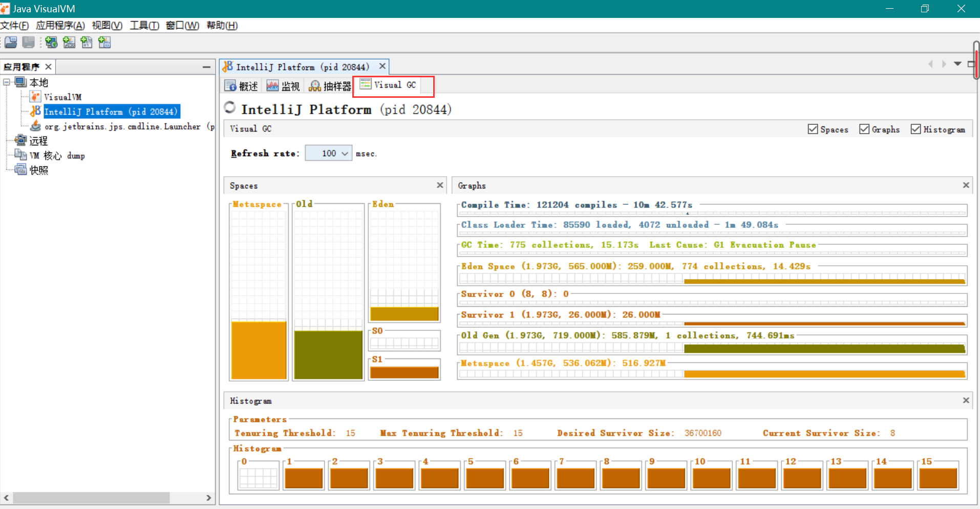
Task: Minimize the 应用程序 side panel
Action: tap(206, 67)
